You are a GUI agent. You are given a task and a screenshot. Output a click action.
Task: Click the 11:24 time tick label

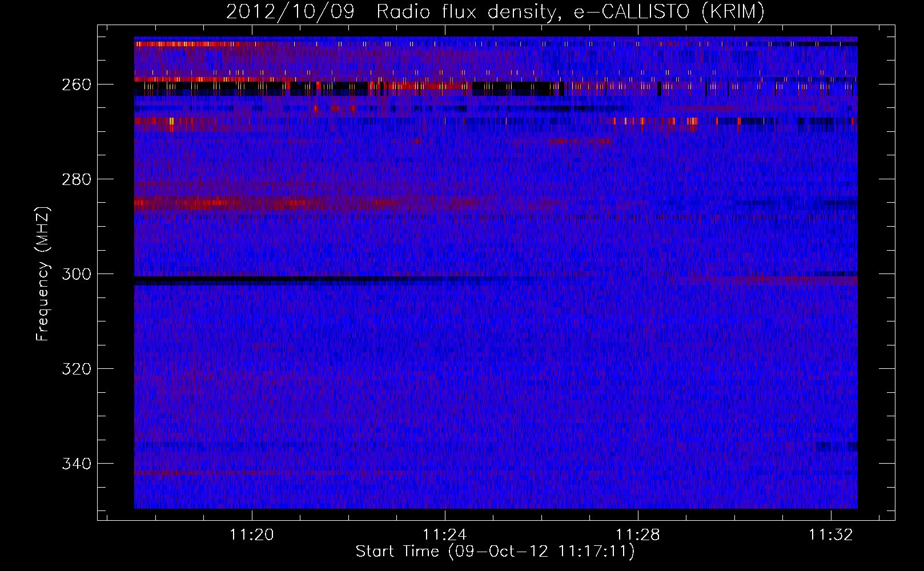tap(444, 535)
